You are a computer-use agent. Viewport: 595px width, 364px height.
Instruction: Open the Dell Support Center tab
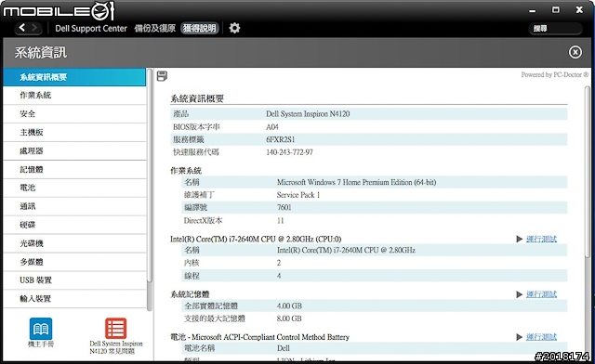(x=91, y=29)
